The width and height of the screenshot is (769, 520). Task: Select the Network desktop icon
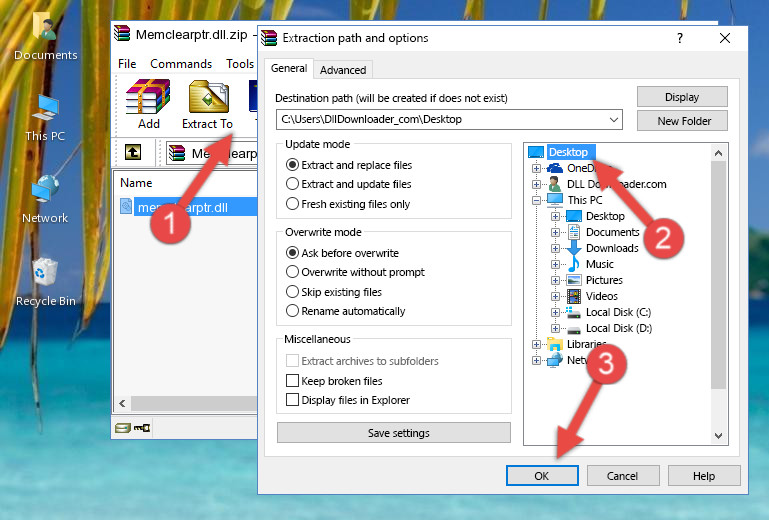(x=45, y=199)
